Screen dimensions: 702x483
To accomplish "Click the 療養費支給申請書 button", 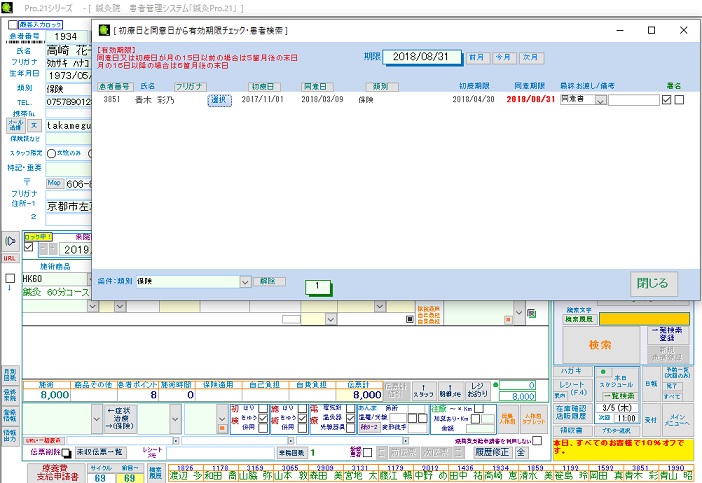I will click(57, 473).
